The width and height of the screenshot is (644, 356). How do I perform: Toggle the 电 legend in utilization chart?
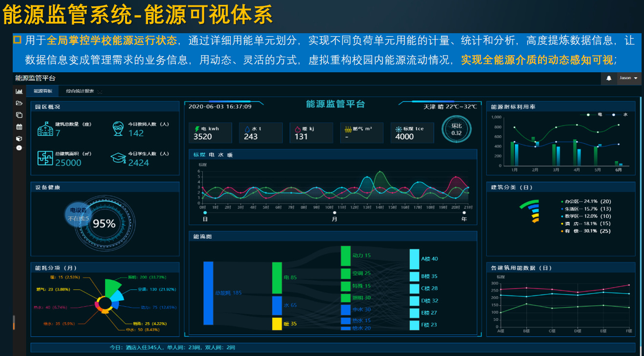click(595, 114)
